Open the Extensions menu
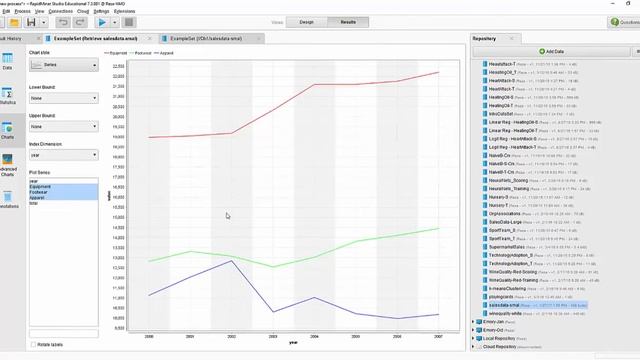Viewport: 640px width, 360px height. (x=124, y=11)
